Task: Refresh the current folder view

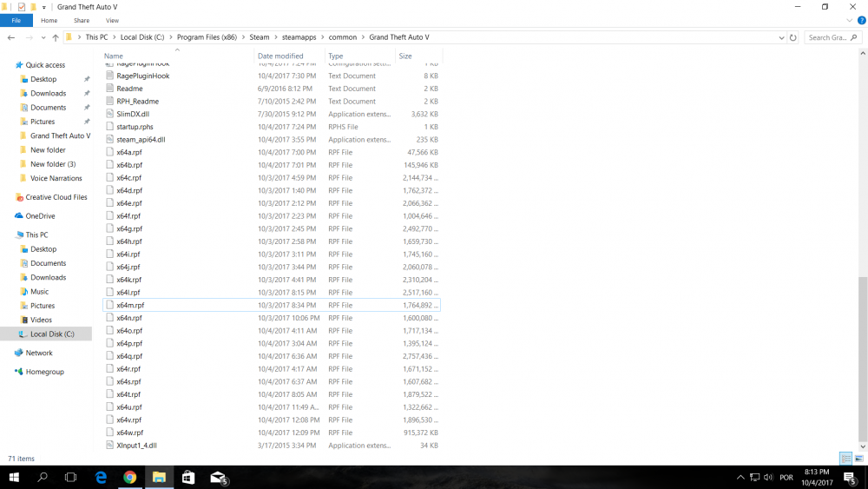Action: [x=792, y=37]
